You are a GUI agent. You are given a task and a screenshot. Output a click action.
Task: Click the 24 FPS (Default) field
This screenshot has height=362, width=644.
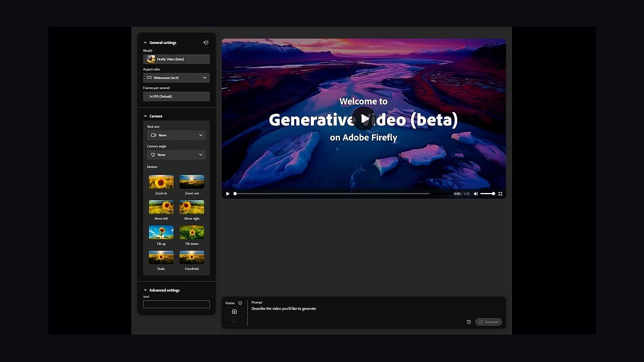(177, 97)
